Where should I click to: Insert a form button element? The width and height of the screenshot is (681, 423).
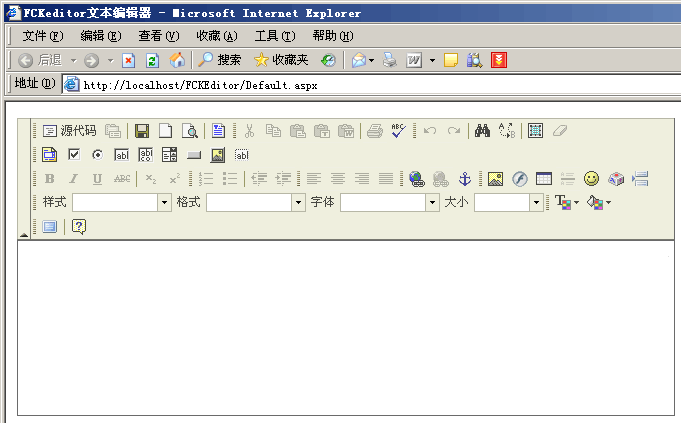194,155
